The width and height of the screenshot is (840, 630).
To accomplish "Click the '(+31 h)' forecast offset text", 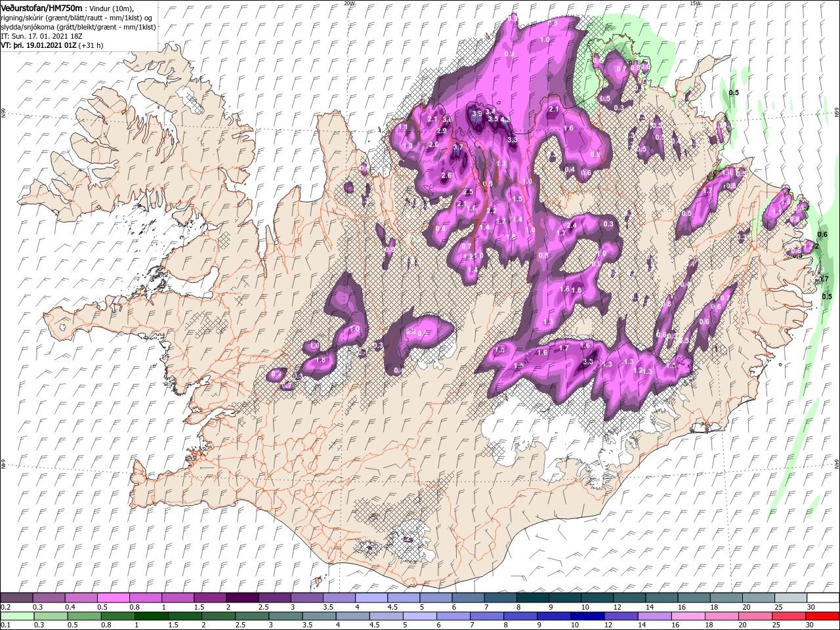I will tap(91, 45).
